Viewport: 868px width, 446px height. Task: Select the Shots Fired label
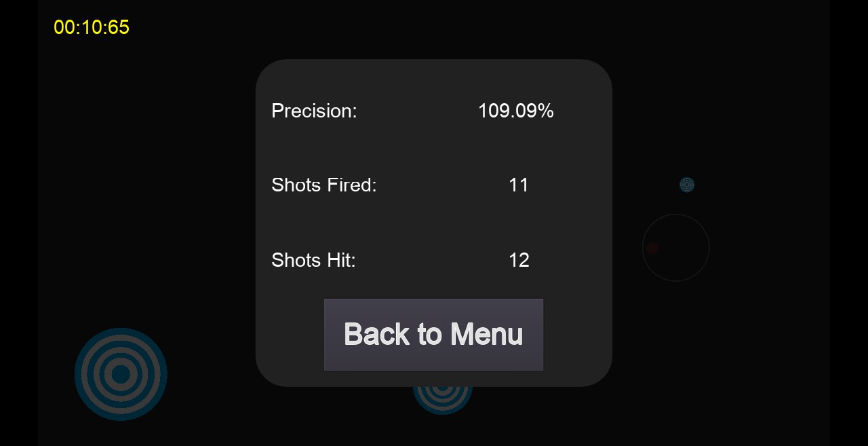tap(323, 185)
